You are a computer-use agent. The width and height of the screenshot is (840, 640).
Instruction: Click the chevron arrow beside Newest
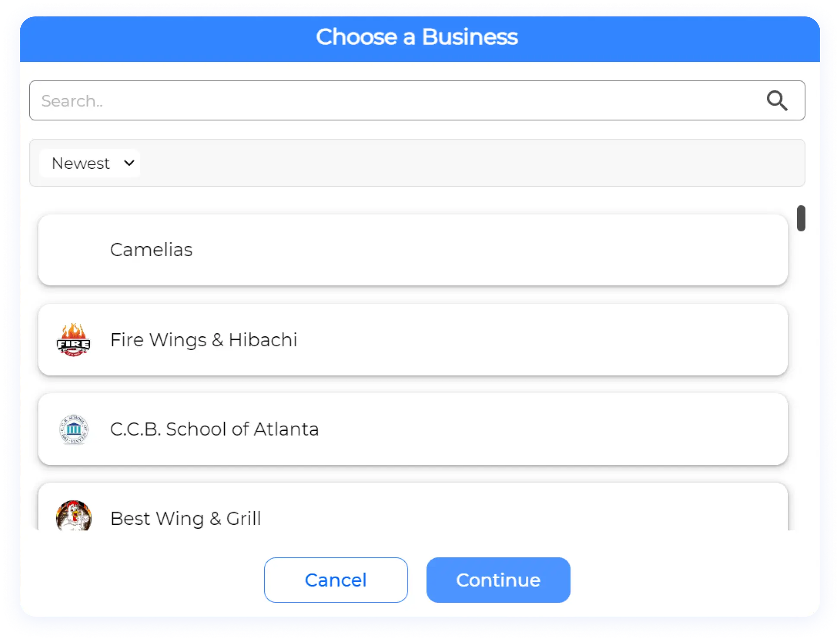coord(129,163)
